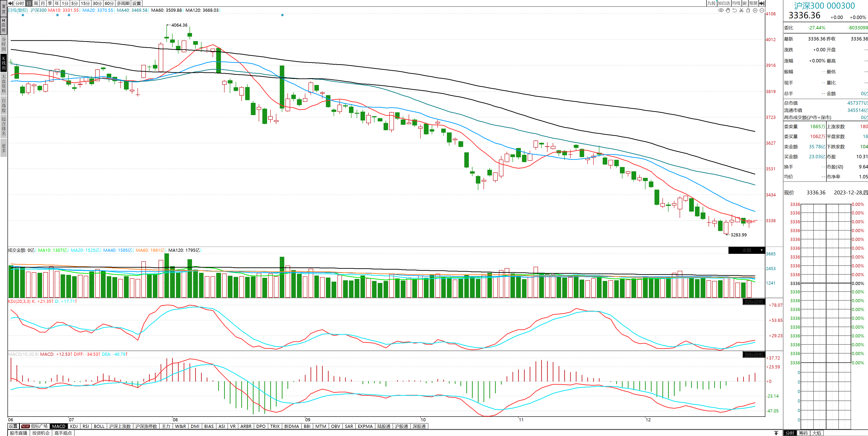Open the 股市直播 link at bottom
Screen dimensions: 868x436
coord(19,433)
